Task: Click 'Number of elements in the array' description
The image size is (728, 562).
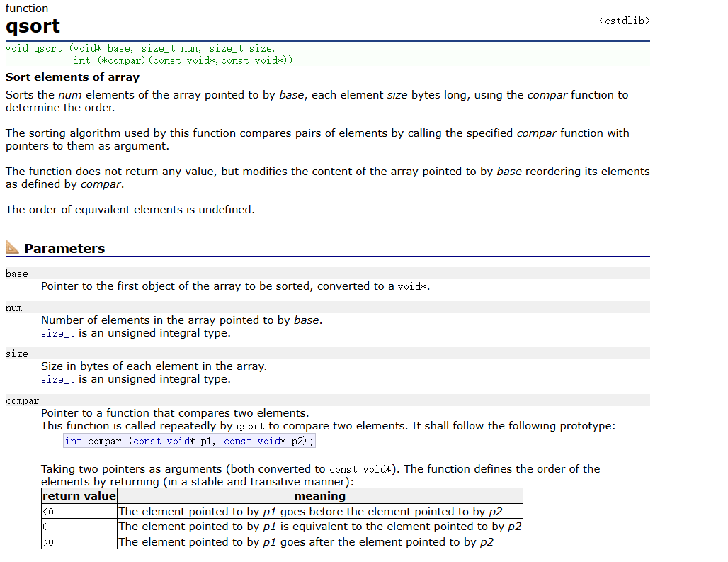Action: [x=181, y=320]
